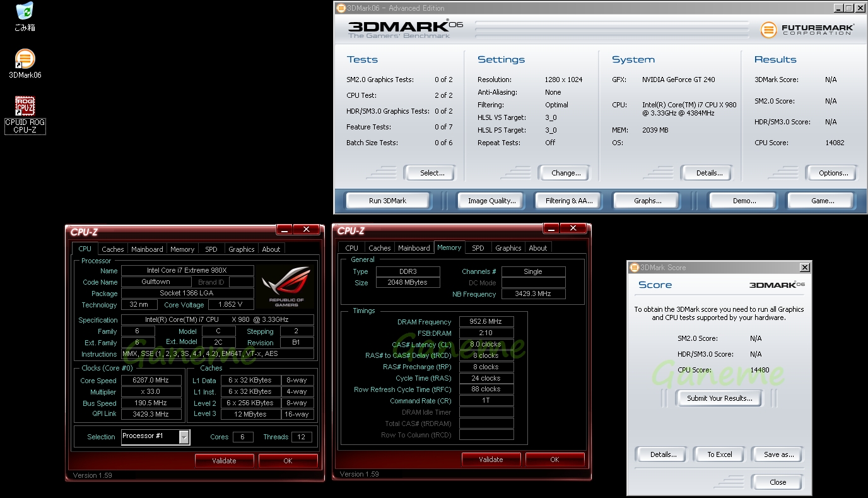868x498 pixels.
Task: Click the 3DMark Score window title bar icon
Action: tap(635, 268)
